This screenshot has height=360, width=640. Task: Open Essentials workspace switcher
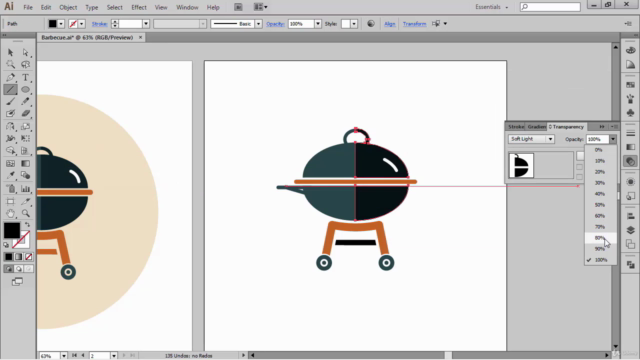click(x=491, y=7)
